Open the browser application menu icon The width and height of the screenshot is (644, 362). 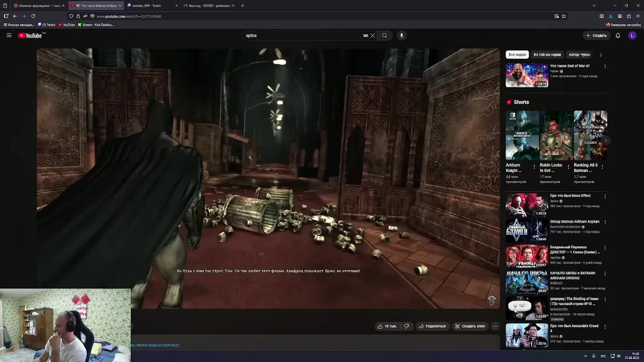(x=638, y=16)
